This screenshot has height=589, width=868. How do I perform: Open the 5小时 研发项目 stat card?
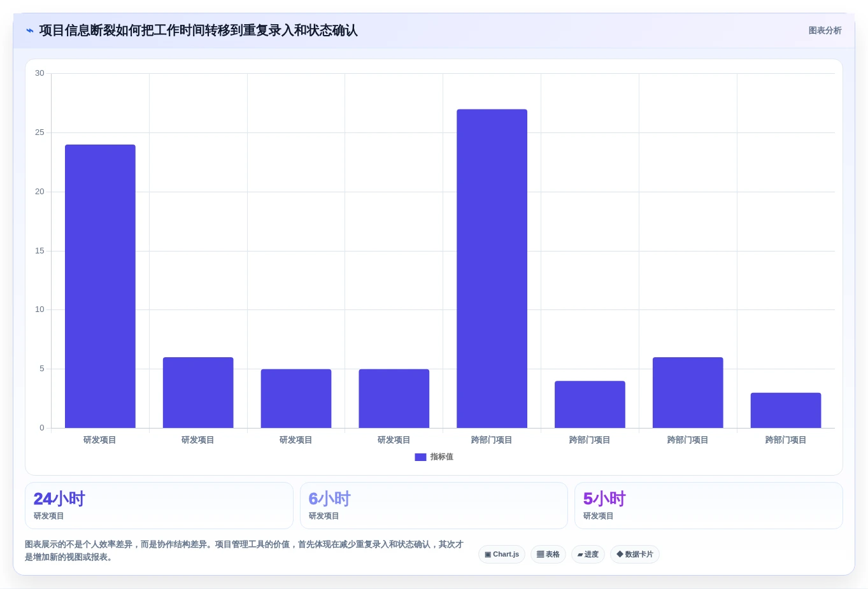coord(709,506)
